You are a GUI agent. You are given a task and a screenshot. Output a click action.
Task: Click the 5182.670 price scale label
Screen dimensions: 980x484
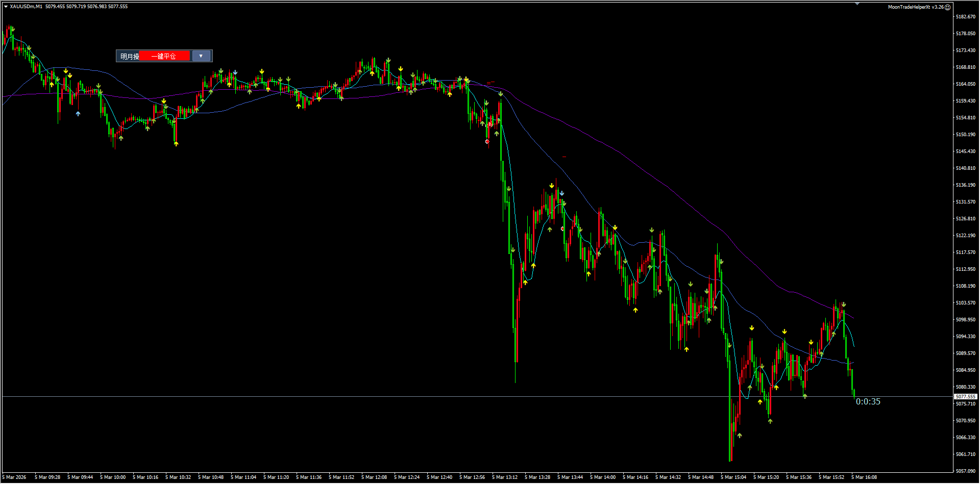(966, 17)
